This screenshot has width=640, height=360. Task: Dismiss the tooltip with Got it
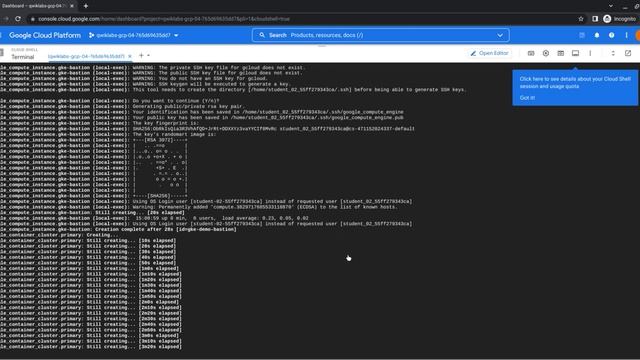pyautogui.click(x=527, y=98)
